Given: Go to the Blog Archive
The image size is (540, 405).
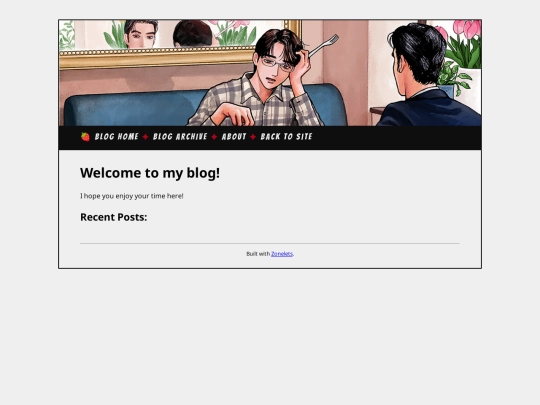Looking at the screenshot, I should coord(180,137).
